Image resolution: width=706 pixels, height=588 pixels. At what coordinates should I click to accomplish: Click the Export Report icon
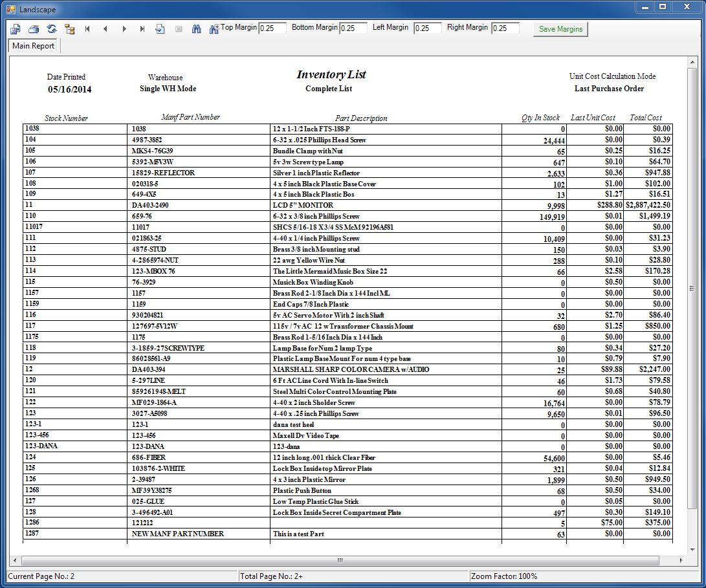(x=16, y=29)
